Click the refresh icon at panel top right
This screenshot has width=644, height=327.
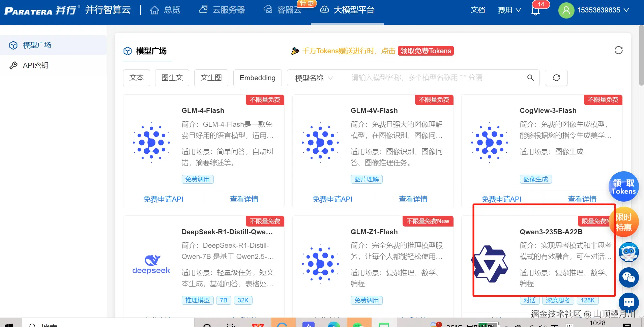618,51
